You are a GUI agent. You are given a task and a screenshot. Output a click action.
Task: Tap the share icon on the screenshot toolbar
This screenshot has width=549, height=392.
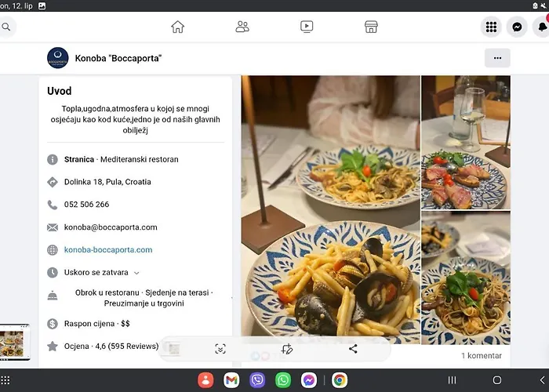[353, 349]
